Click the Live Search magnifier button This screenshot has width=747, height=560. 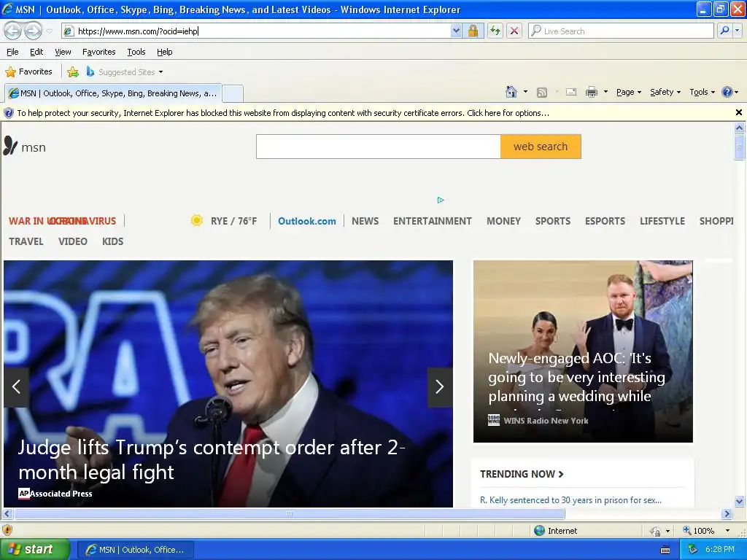[x=724, y=31]
